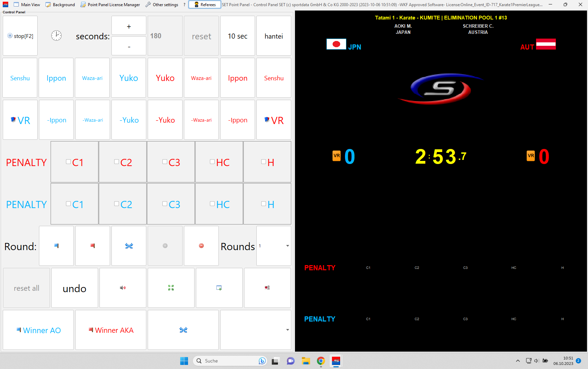Declare Winner AO
Image resolution: width=588 pixels, height=369 pixels.
tap(38, 330)
